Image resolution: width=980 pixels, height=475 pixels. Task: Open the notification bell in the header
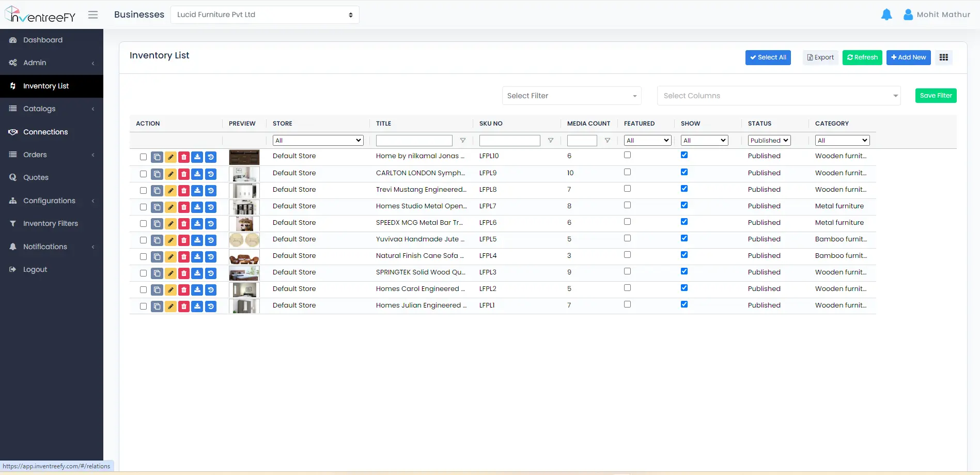click(x=886, y=15)
